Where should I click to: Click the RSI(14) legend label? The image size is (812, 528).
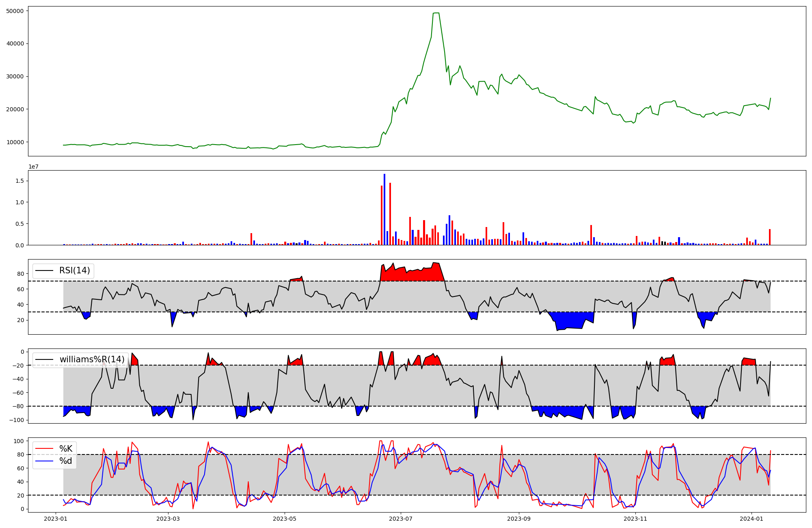coord(75,270)
